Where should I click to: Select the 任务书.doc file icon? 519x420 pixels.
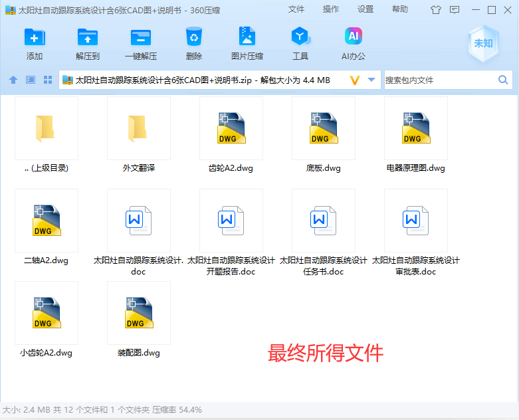[324, 221]
